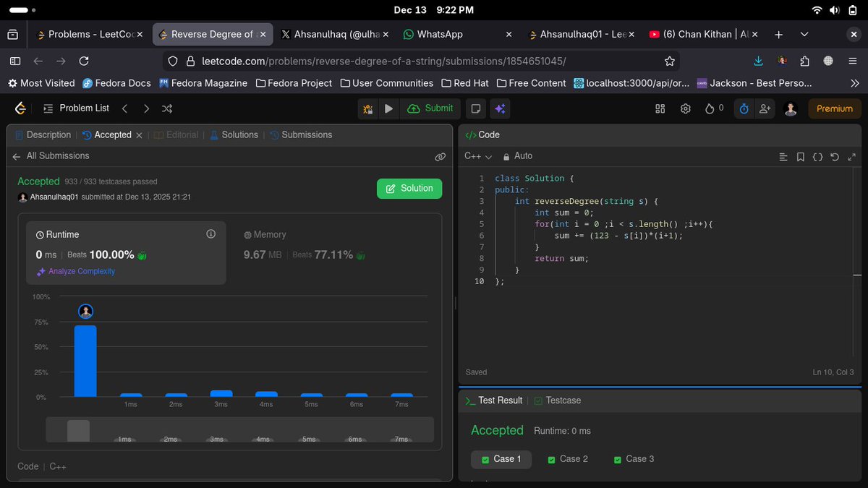Select Case 2 result
The image size is (868, 488).
click(x=568, y=459)
